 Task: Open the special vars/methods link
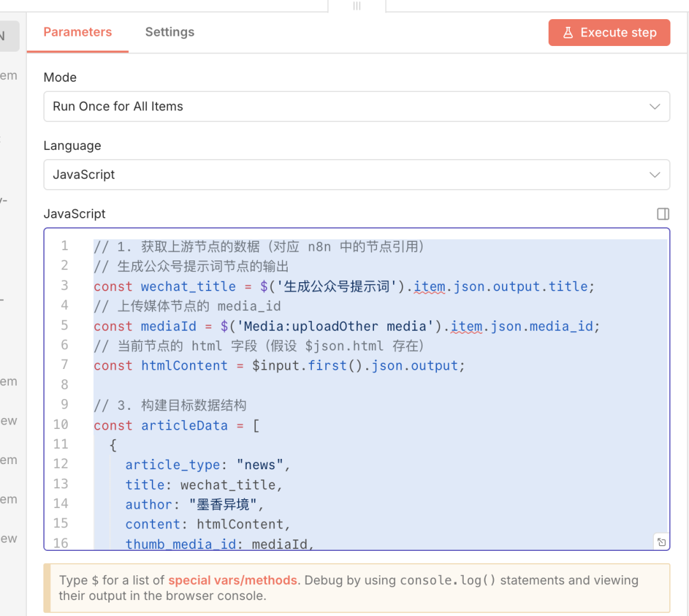[232, 580]
